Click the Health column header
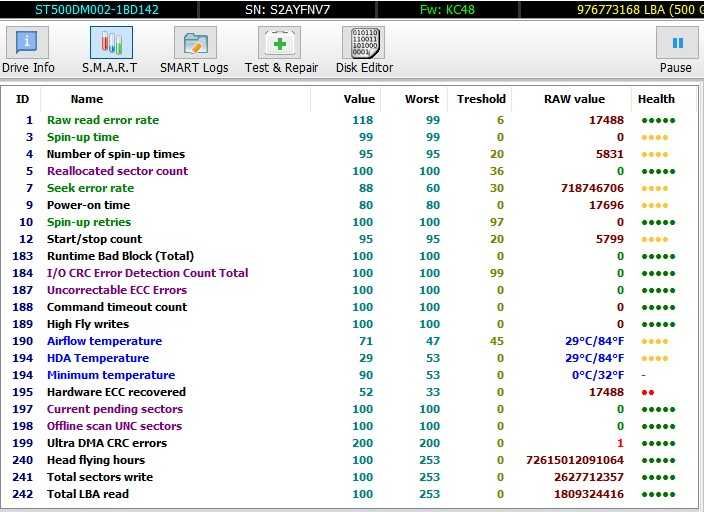704x512 pixels. click(656, 99)
